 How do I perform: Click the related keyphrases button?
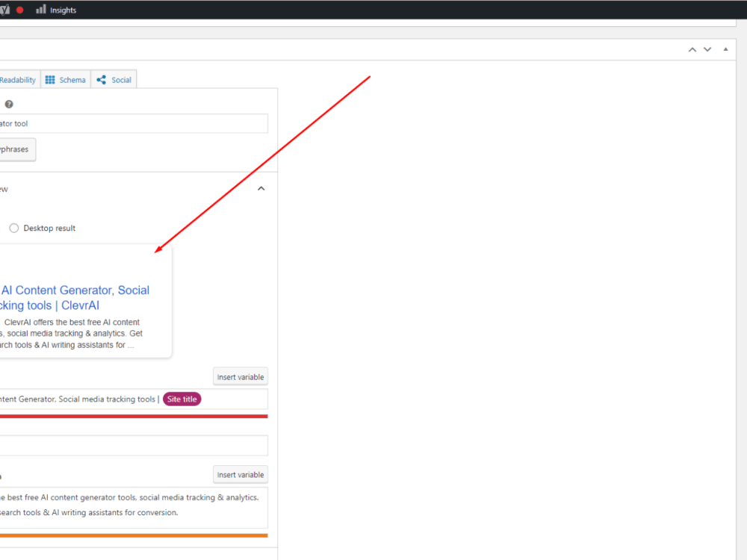[18, 149]
